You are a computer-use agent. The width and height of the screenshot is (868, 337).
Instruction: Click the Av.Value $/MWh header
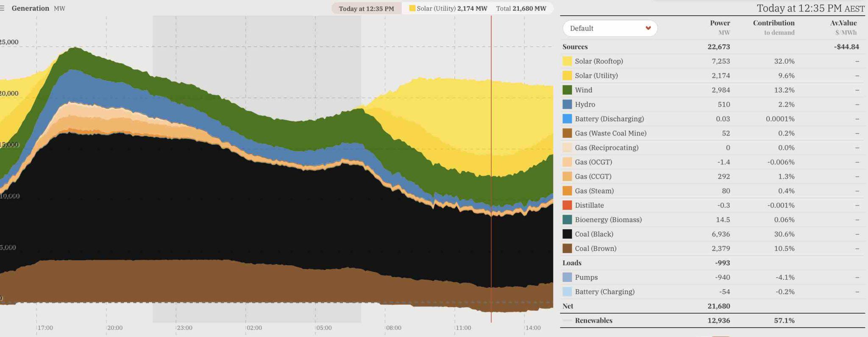tap(843, 27)
